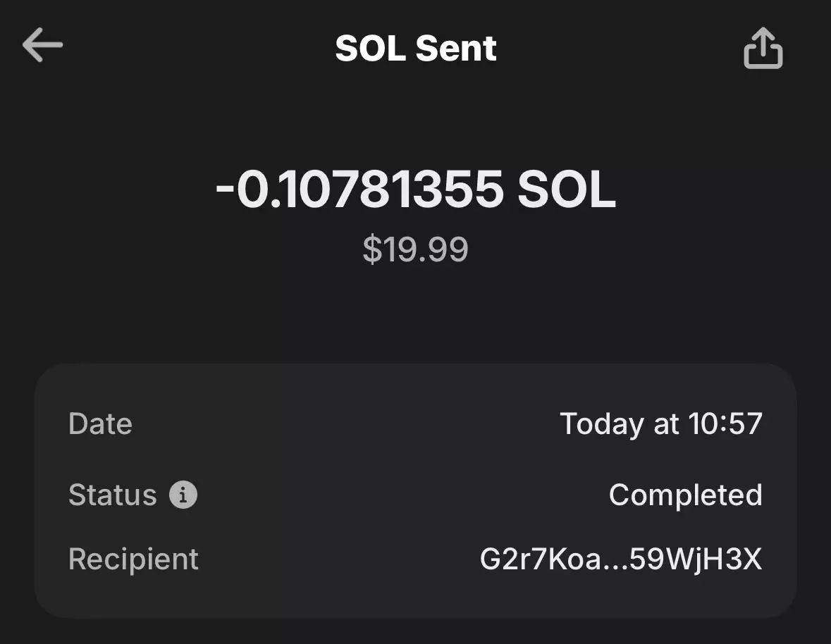The image size is (831, 644).
Task: Tap the Status row label
Action: point(112,495)
